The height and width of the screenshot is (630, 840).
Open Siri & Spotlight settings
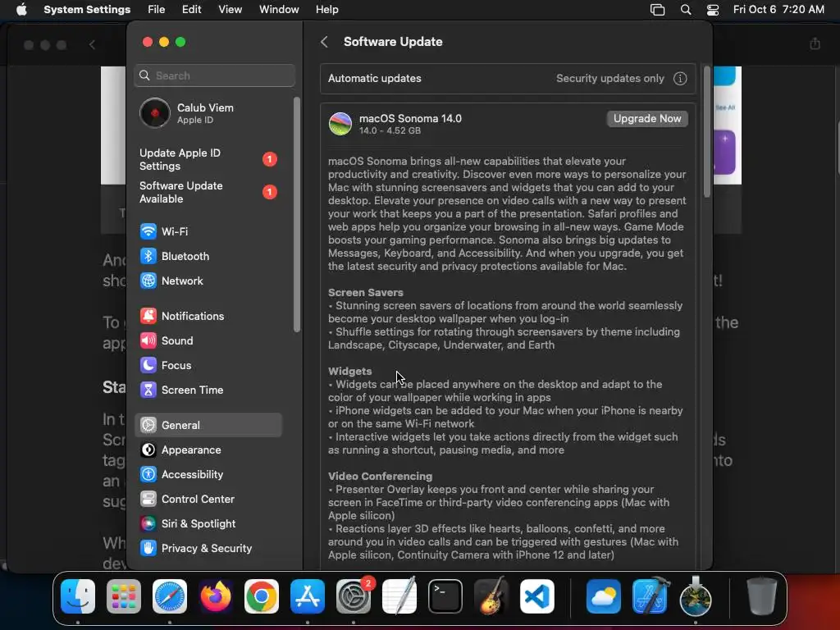coord(208,524)
